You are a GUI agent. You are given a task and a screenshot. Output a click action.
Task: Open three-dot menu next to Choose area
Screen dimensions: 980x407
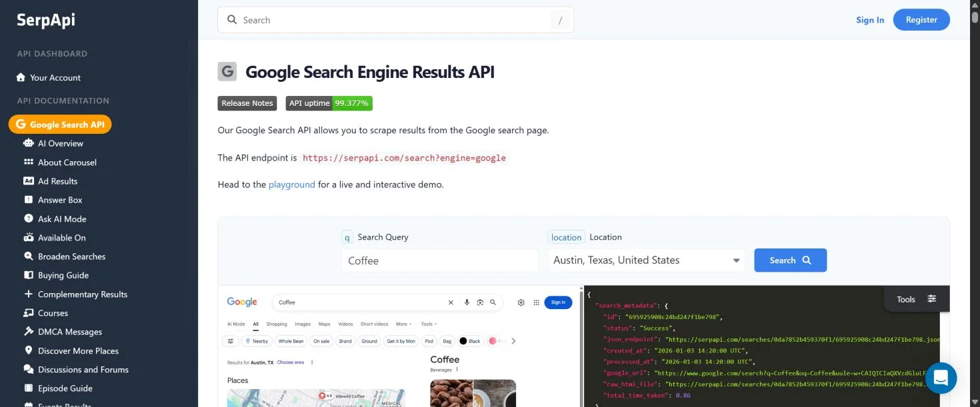312,362
